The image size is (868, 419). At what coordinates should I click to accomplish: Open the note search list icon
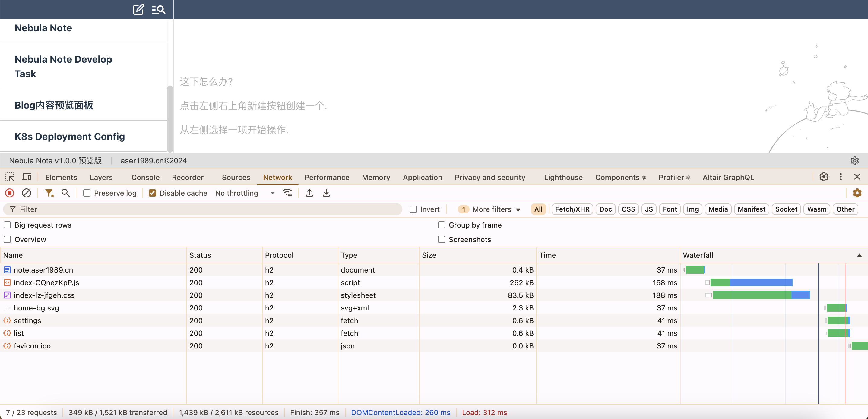[x=158, y=9]
